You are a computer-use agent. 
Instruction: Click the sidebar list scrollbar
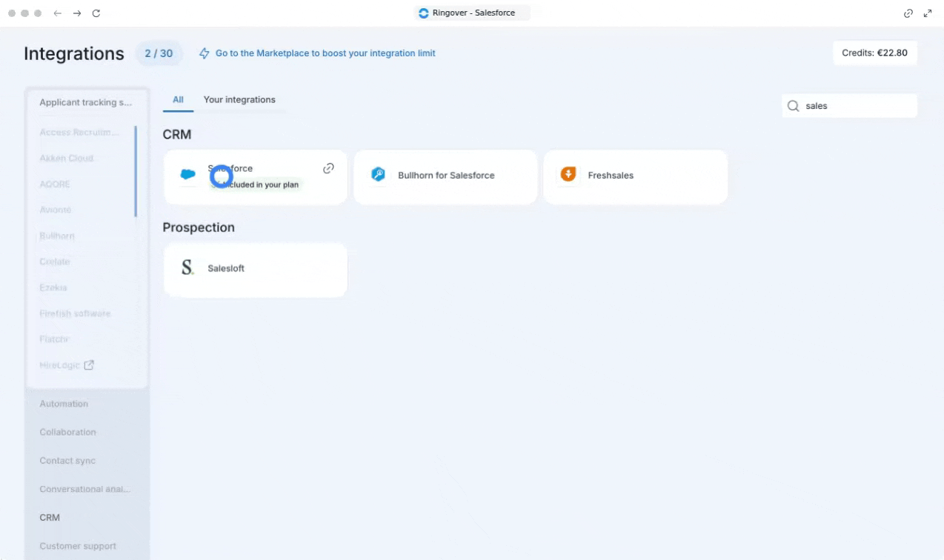click(136, 171)
